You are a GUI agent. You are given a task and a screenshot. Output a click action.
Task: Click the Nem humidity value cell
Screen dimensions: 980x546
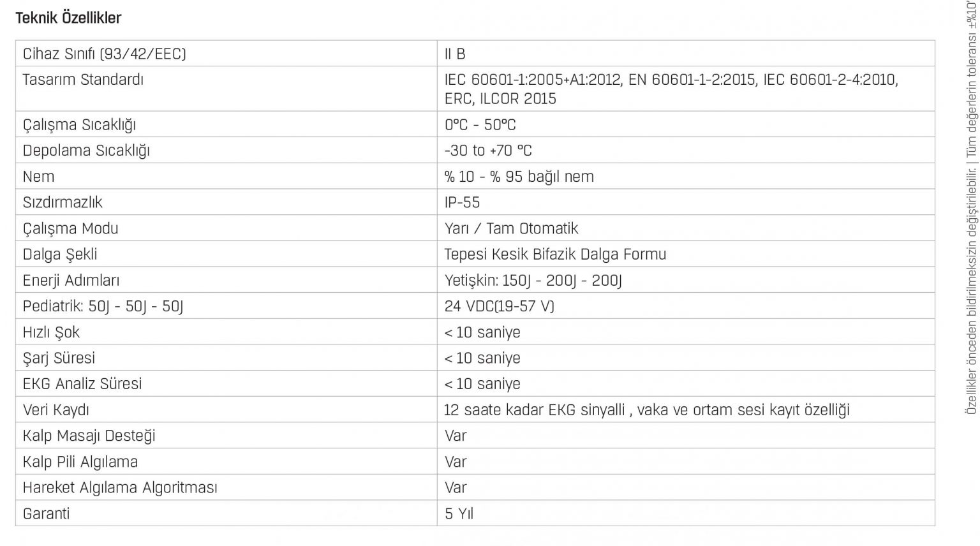(686, 176)
